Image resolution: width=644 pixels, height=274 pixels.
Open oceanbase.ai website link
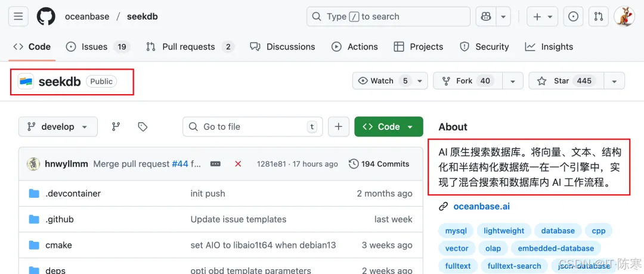point(481,206)
